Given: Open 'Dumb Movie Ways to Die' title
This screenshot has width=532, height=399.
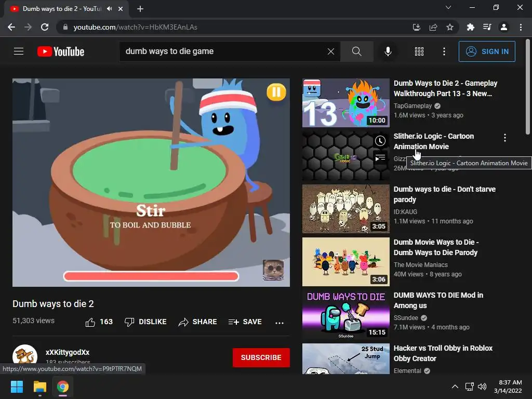Looking at the screenshot, I should coord(436,247).
